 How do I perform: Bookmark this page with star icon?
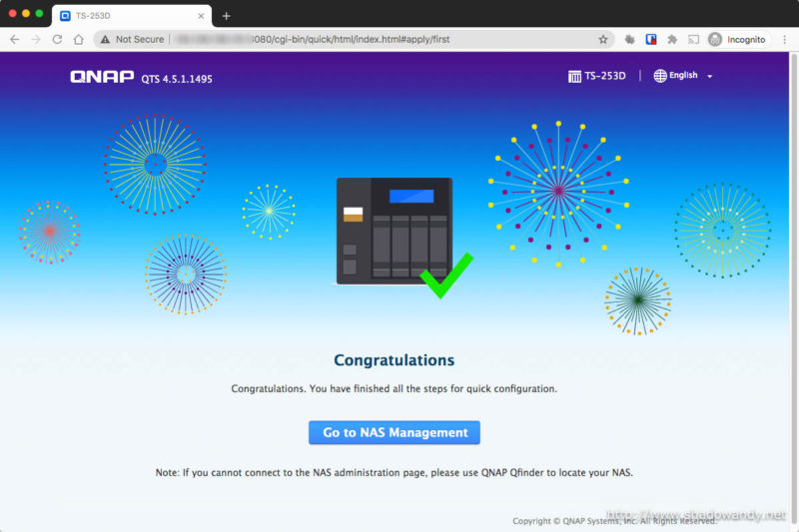tap(603, 39)
